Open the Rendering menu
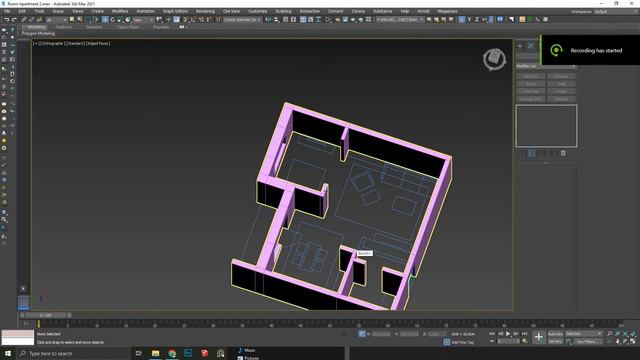 (205, 11)
